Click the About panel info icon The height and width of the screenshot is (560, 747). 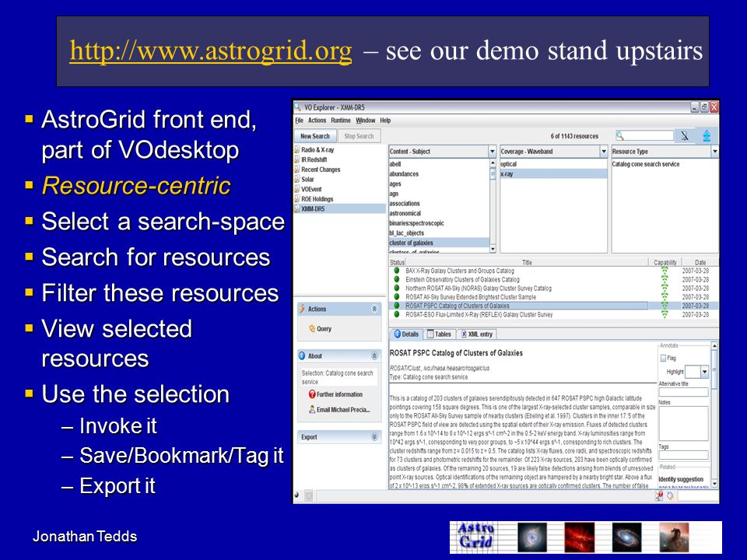302,355
